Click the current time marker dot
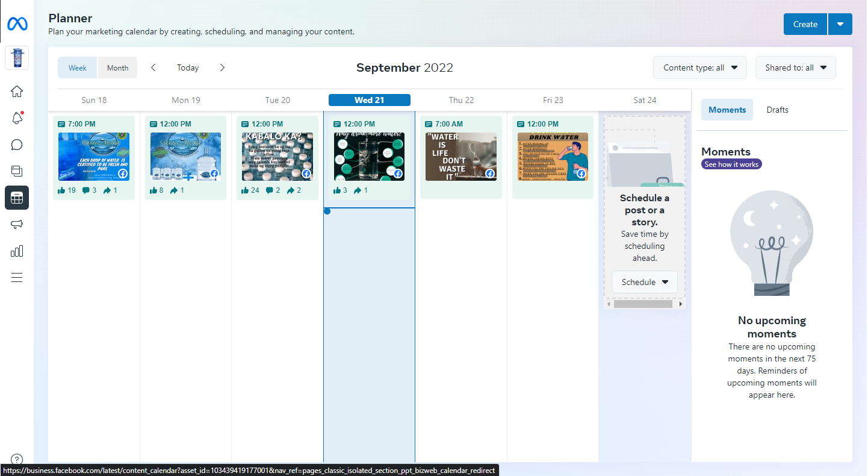This screenshot has width=868, height=476. [x=327, y=211]
